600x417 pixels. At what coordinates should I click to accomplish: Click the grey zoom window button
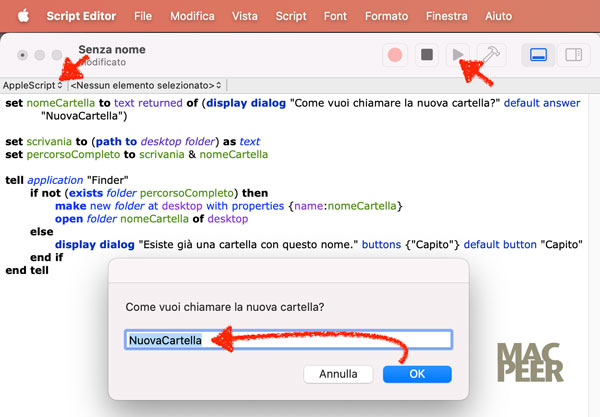[x=57, y=55]
